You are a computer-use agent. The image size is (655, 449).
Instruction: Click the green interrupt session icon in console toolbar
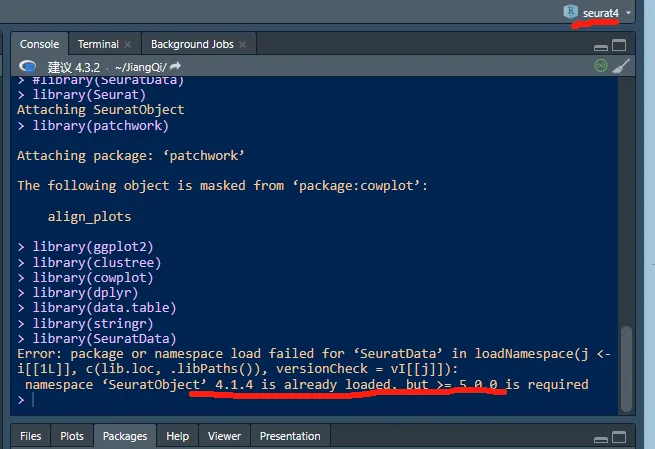601,66
